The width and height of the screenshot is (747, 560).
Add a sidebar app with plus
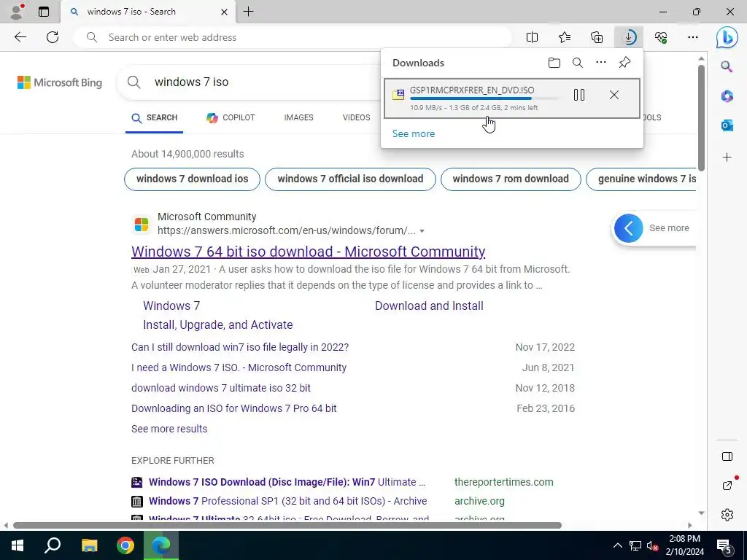point(727,157)
